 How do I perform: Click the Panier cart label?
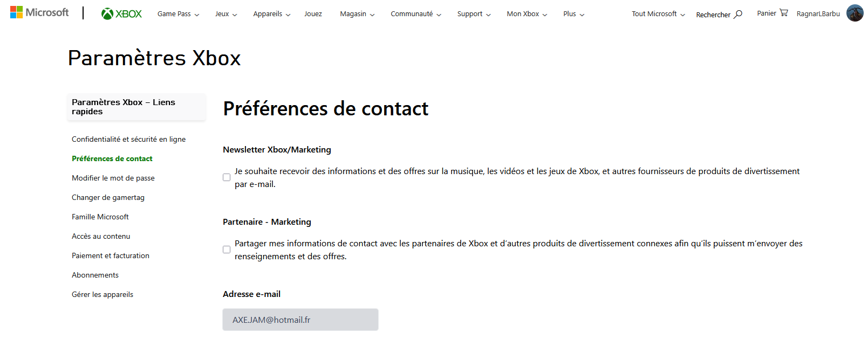767,13
